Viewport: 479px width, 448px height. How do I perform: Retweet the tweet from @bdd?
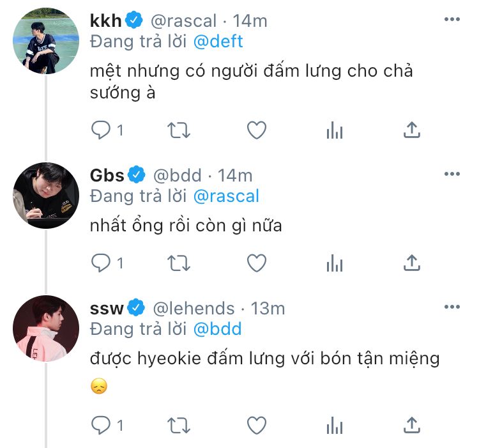pos(178,263)
